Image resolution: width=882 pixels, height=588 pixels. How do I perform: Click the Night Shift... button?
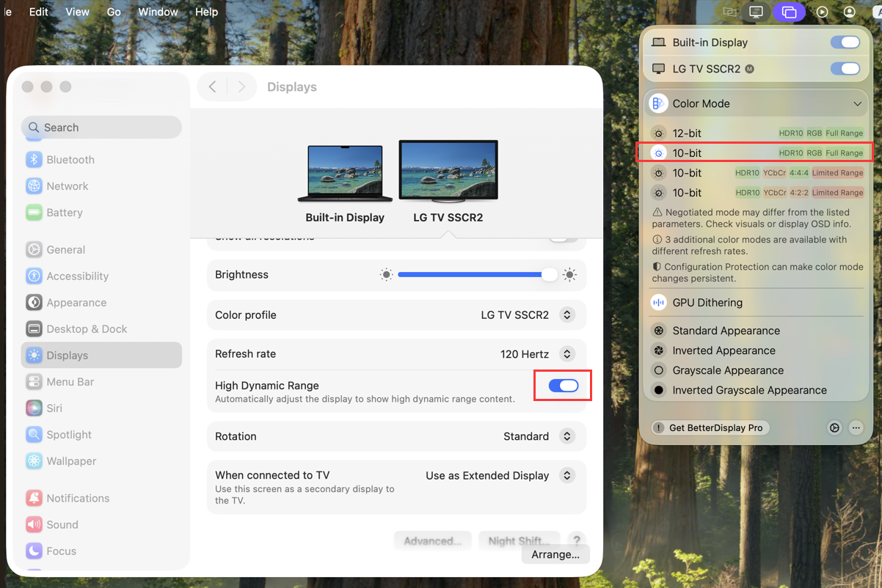519,541
